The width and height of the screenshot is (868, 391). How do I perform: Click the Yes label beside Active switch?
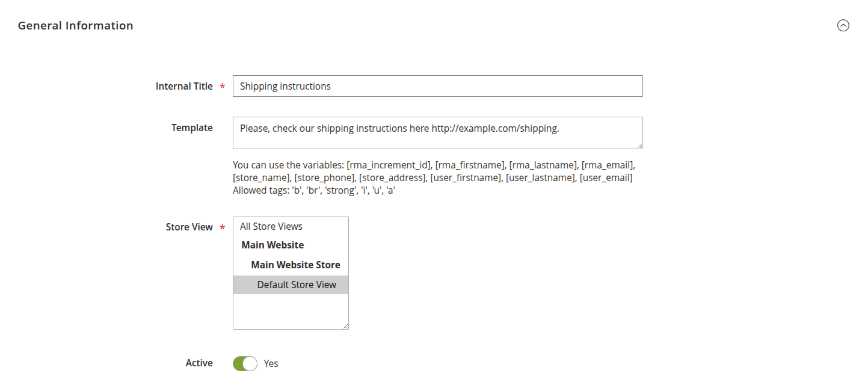[271, 363]
